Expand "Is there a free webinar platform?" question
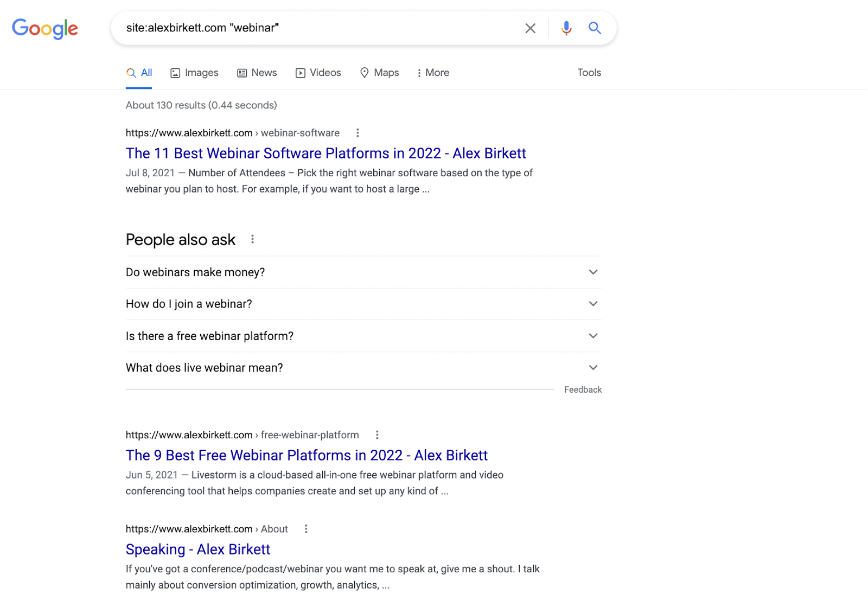 tap(364, 336)
